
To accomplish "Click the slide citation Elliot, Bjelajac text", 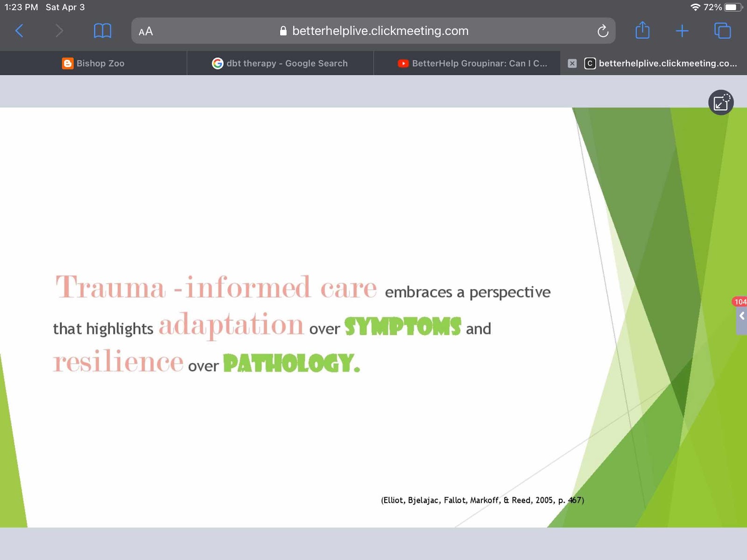I will 482,500.
